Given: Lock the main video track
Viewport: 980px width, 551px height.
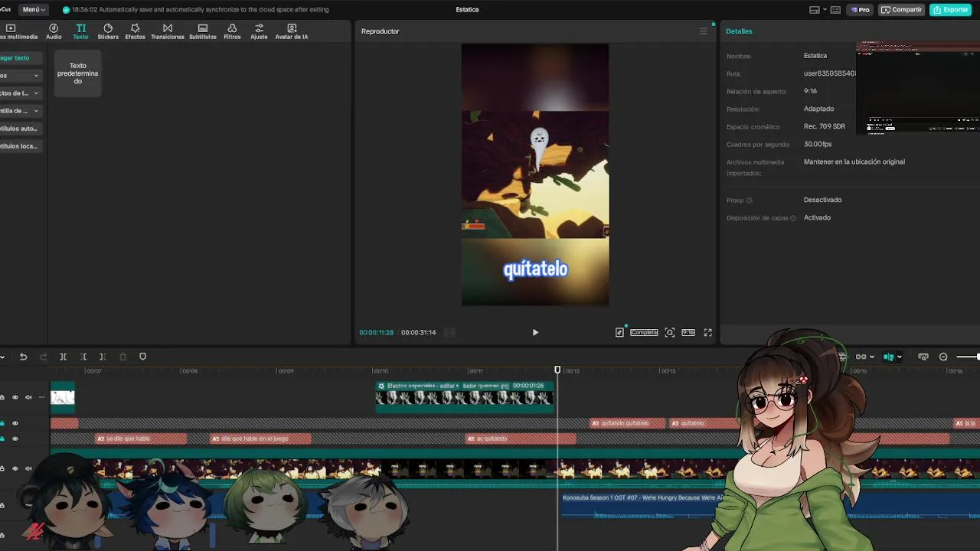Looking at the screenshot, I should point(2,468).
